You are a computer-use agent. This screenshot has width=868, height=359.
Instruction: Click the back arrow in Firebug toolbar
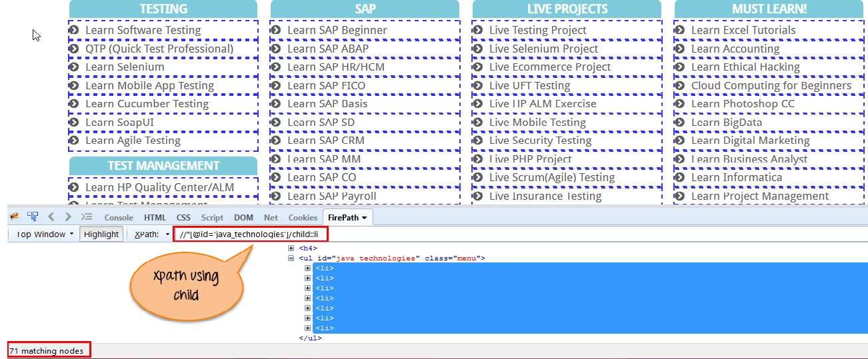click(51, 217)
